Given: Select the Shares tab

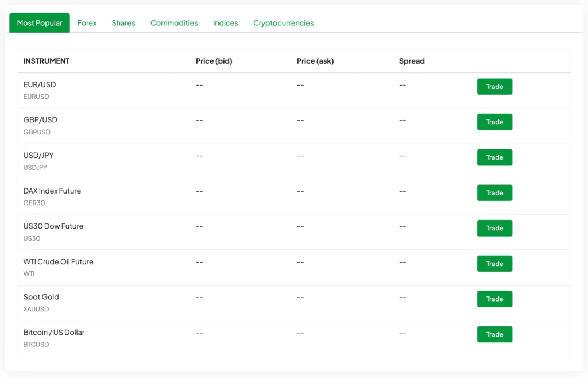Looking at the screenshot, I should pyautogui.click(x=123, y=23).
